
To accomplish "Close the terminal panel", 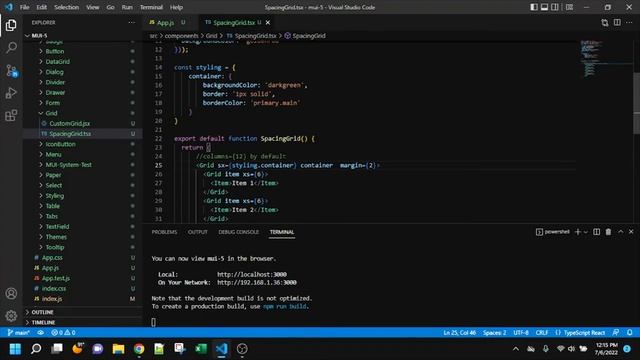I will [631, 232].
